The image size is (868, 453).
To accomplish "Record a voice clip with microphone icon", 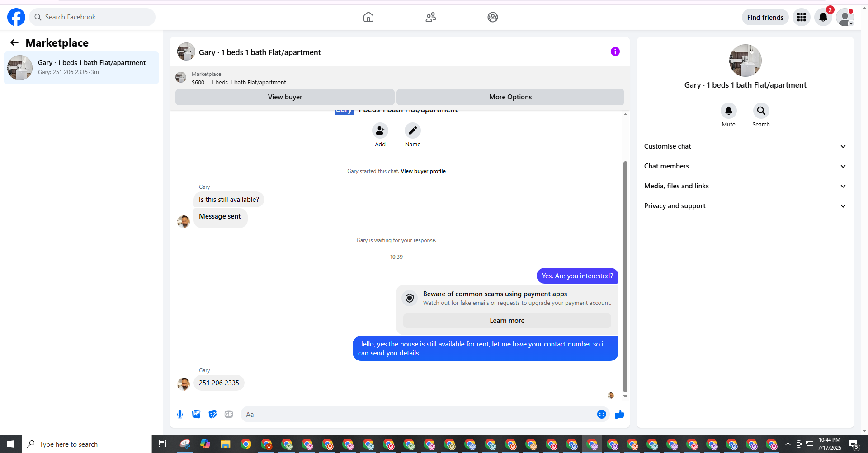I will (x=180, y=414).
